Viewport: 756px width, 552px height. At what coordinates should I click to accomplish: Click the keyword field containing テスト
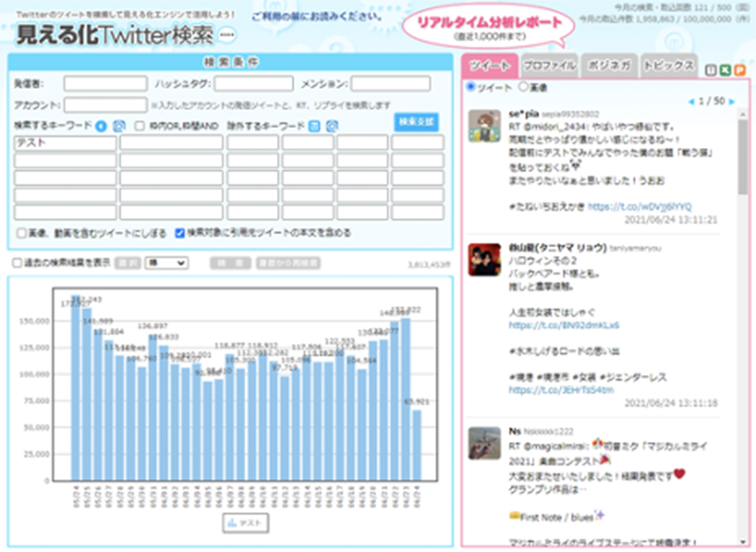tap(65, 143)
